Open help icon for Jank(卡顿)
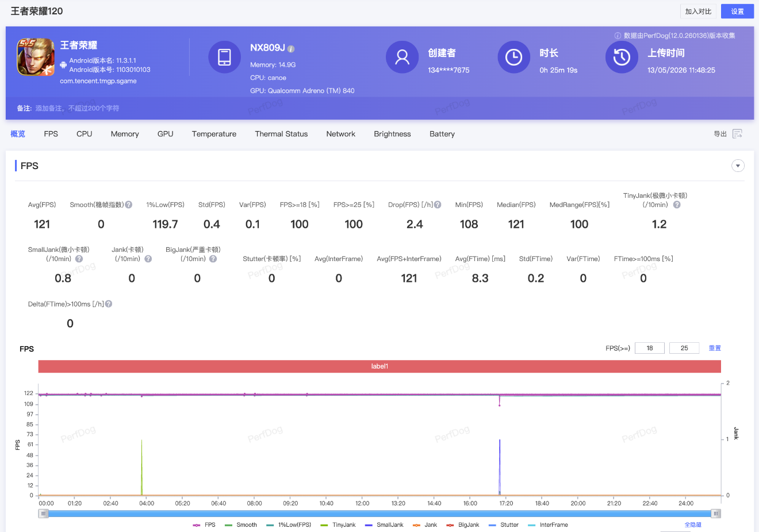759x532 pixels. coord(148,259)
